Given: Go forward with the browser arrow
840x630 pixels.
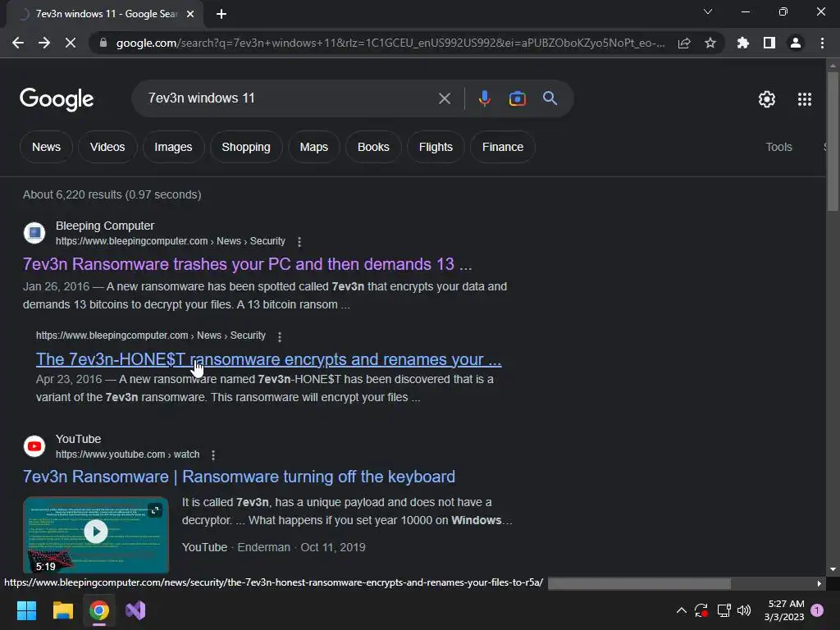Looking at the screenshot, I should coord(44,43).
